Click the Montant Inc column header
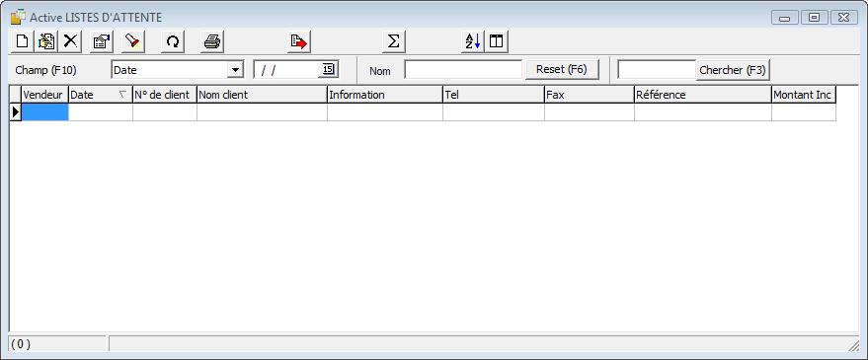The width and height of the screenshot is (868, 360). pyautogui.click(x=803, y=95)
